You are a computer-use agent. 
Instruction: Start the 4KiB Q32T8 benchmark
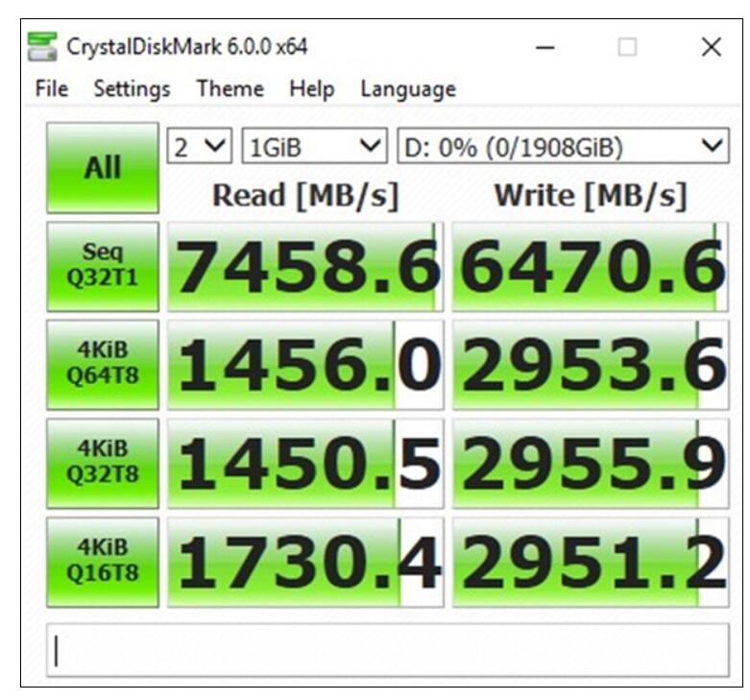coord(103,464)
